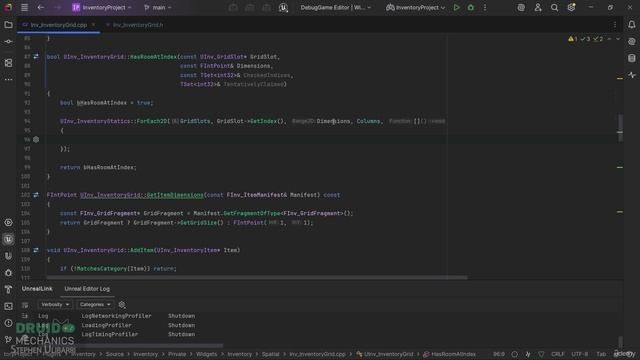640x360 pixels.
Task: Open log settings gear icon
Action: click(x=122, y=304)
